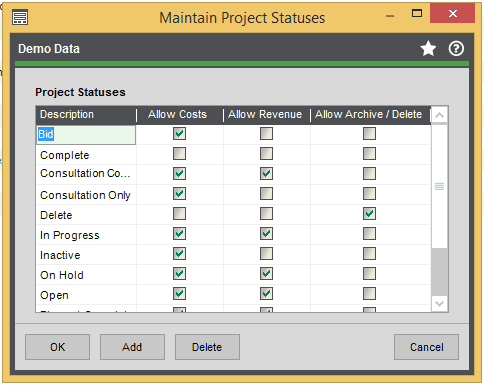This screenshot has width=484, height=385.
Task: Click the favorites star icon
Action: tap(428, 49)
